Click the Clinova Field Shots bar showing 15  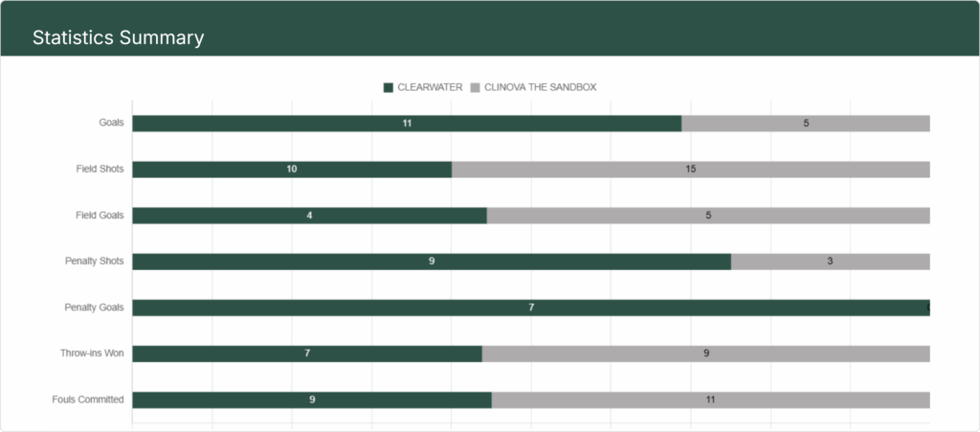(x=690, y=170)
